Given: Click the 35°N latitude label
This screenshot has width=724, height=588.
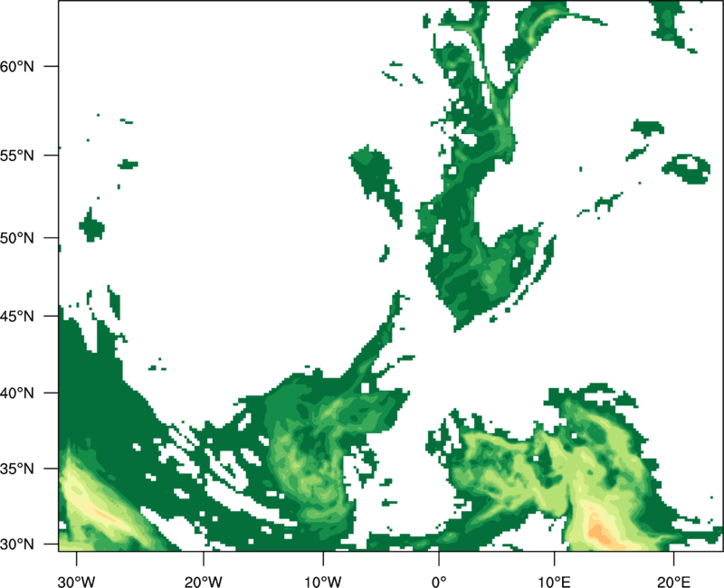Looking at the screenshot, I should coord(17,469).
